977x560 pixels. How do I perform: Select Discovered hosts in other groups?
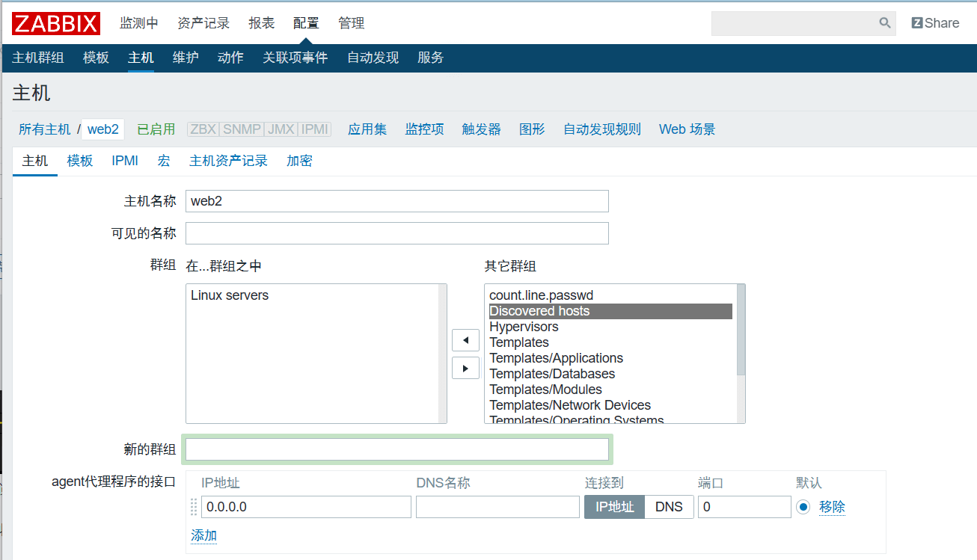pyautogui.click(x=610, y=311)
